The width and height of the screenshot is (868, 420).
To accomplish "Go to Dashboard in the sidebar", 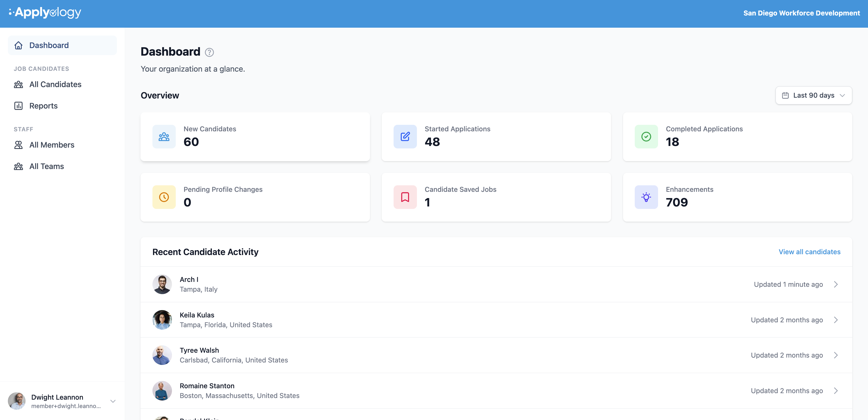I will (x=62, y=45).
